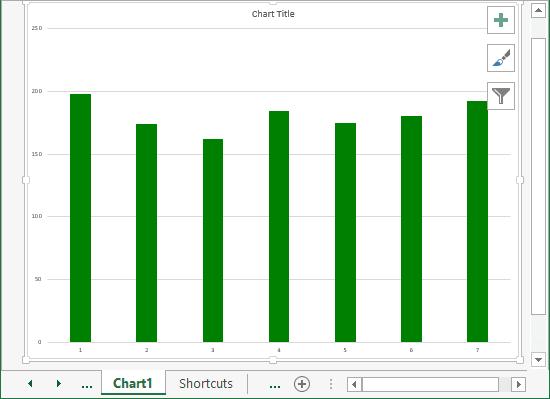
Task: Click the 0 vertical axis label
Action: [39, 342]
